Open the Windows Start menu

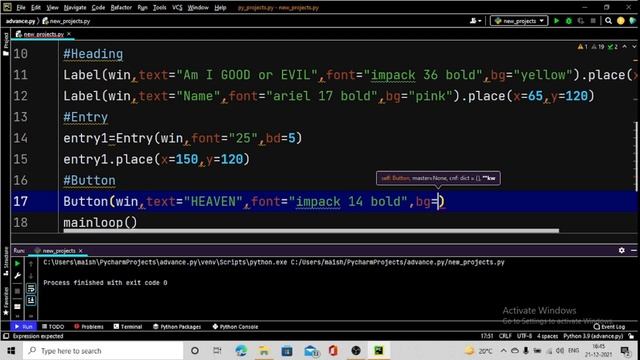(11, 351)
